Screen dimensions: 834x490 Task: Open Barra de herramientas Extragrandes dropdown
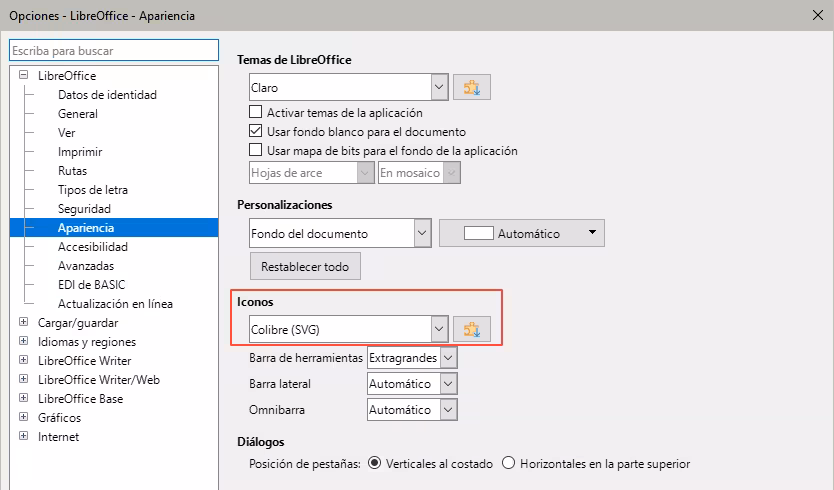[x=448, y=358]
